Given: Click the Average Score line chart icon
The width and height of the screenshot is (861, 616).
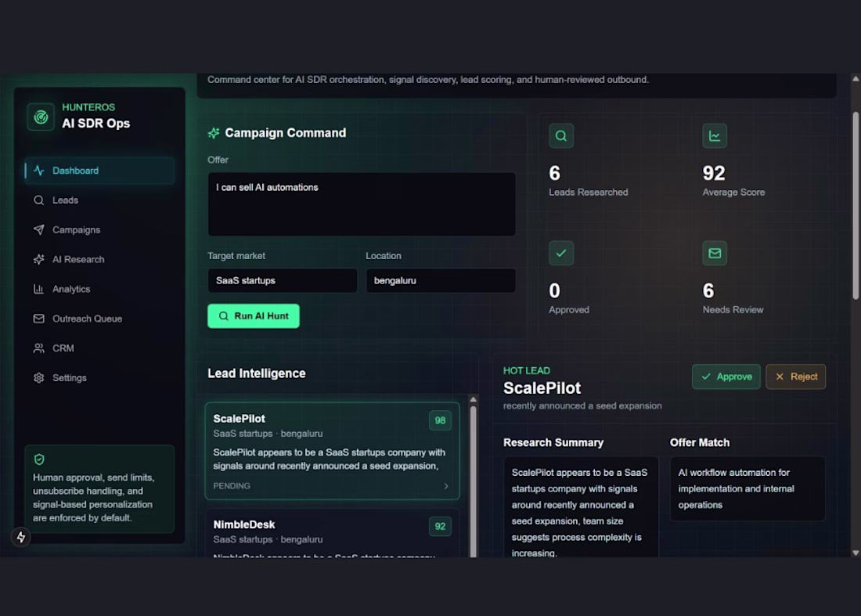Looking at the screenshot, I should 715,135.
